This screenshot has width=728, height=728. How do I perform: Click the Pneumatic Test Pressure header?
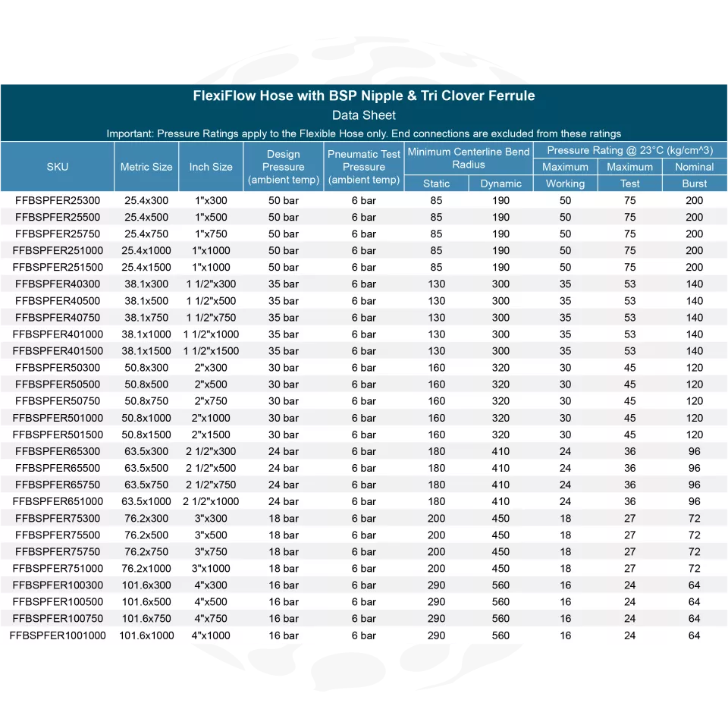(x=364, y=167)
